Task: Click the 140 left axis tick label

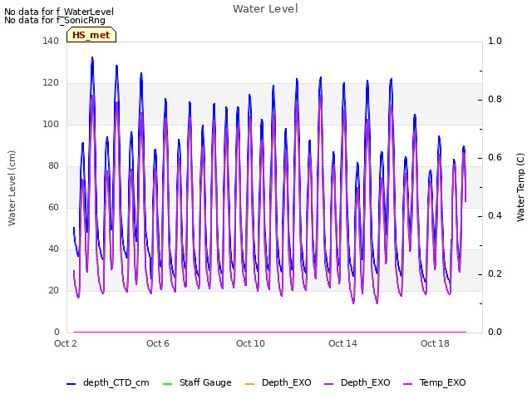Action: (51, 41)
